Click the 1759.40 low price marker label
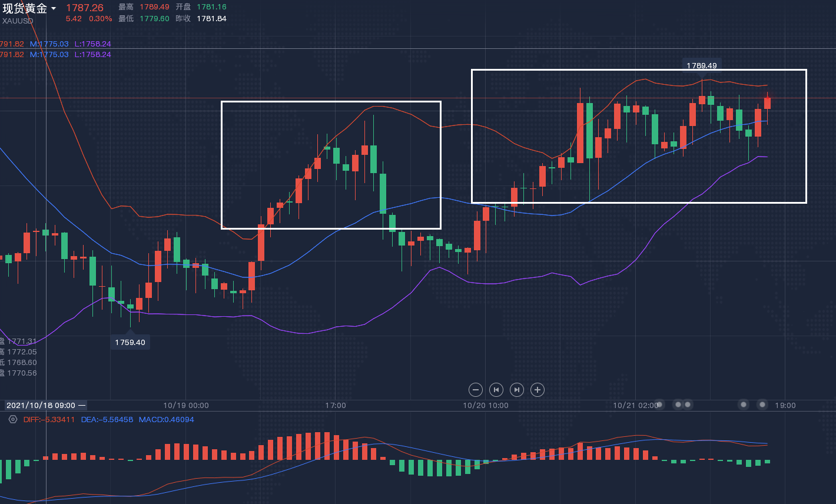Viewport: 836px width, 504px height. coord(130,342)
